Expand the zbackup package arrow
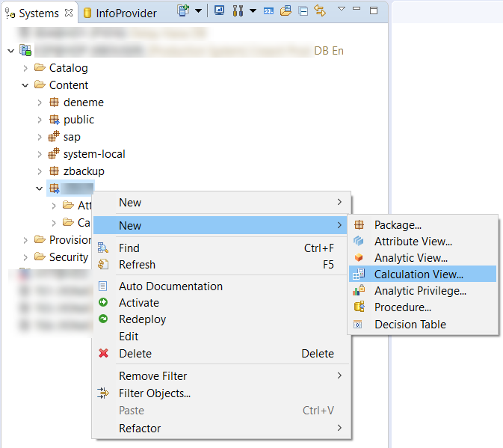 [x=40, y=172]
